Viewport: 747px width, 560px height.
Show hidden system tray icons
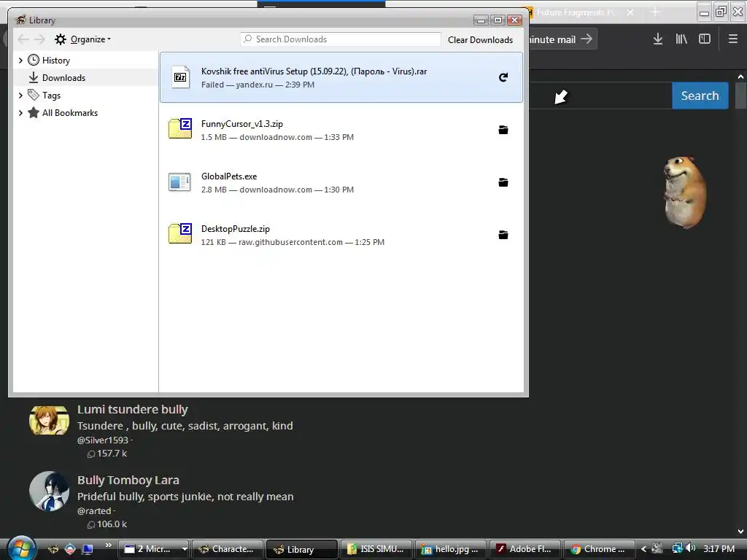click(643, 549)
